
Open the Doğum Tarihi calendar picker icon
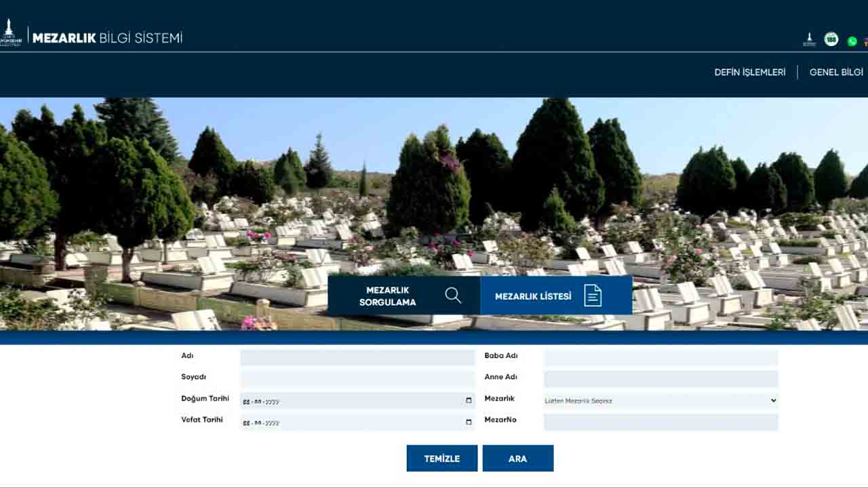[469, 401]
